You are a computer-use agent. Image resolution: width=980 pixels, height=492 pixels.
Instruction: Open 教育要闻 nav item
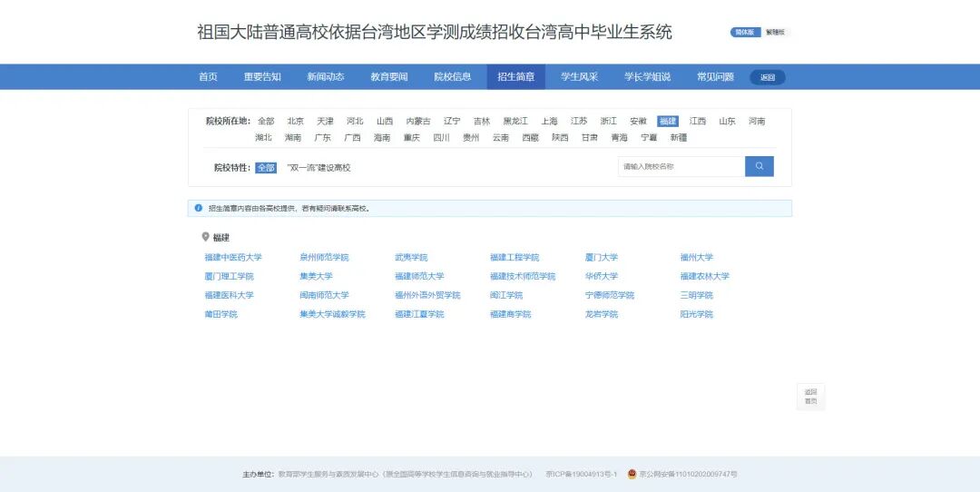pyautogui.click(x=389, y=77)
